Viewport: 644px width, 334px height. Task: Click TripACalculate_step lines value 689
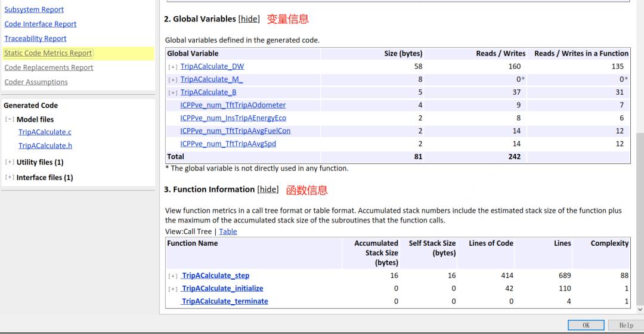coord(565,276)
